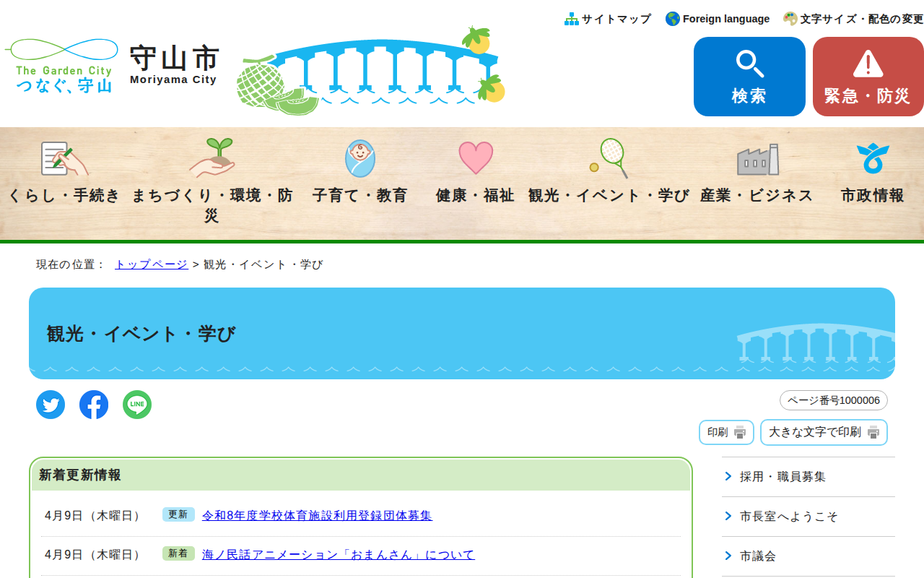Open the red 緊急・防災 button
This screenshot has height=578, width=924.
[868, 77]
